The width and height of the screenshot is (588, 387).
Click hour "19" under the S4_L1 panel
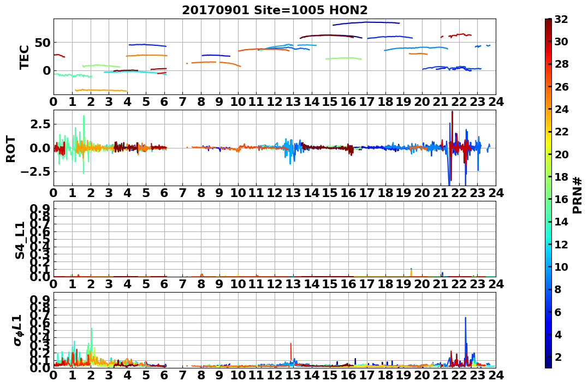pos(404,284)
